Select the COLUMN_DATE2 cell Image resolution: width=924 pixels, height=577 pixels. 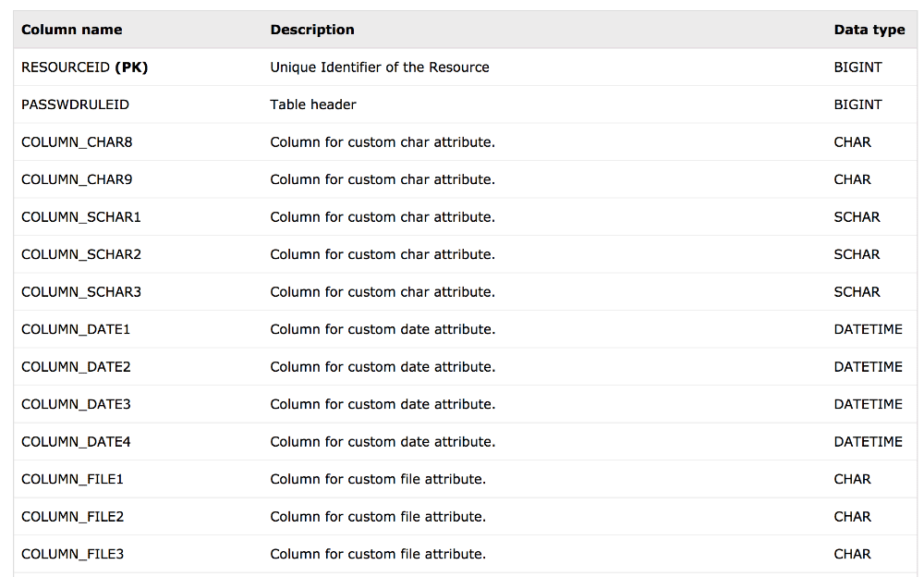(x=76, y=367)
